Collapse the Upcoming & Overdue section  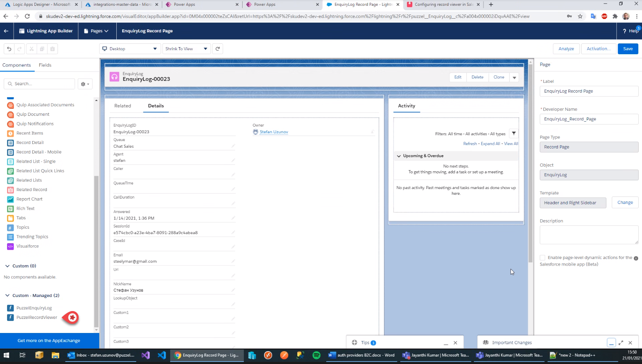tap(399, 156)
